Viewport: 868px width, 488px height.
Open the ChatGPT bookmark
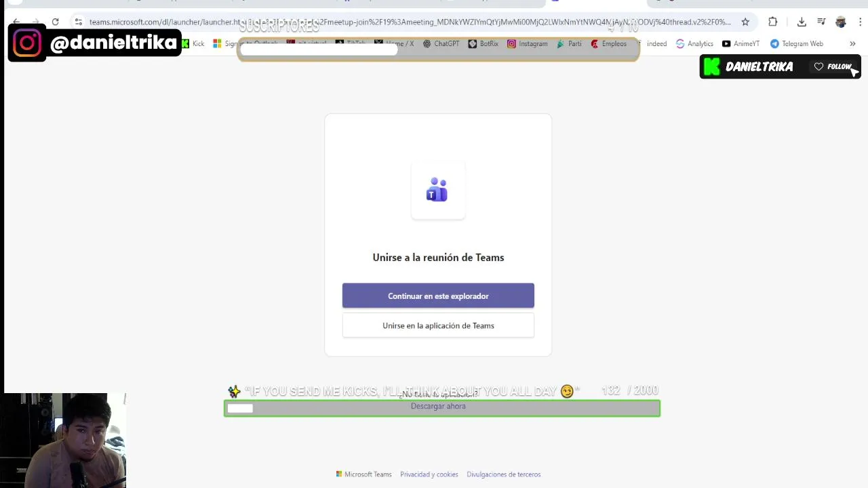pos(441,43)
